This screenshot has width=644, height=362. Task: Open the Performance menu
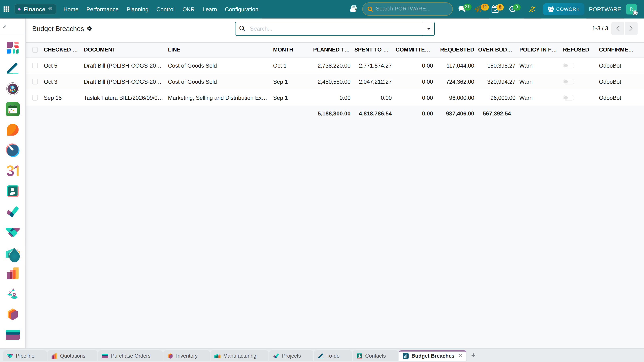click(102, 9)
